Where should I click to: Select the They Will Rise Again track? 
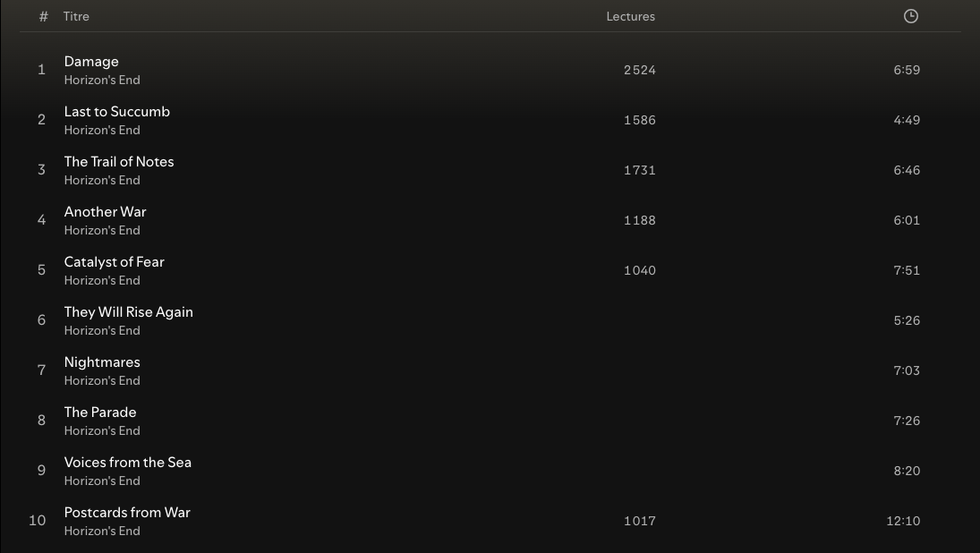(x=128, y=311)
